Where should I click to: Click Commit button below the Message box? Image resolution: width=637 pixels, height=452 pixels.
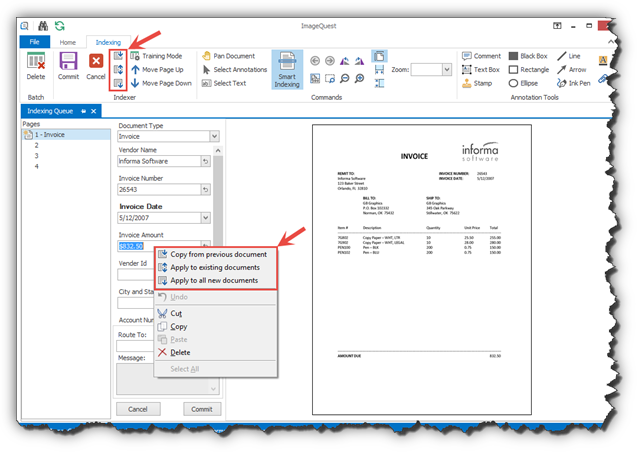[x=202, y=409]
